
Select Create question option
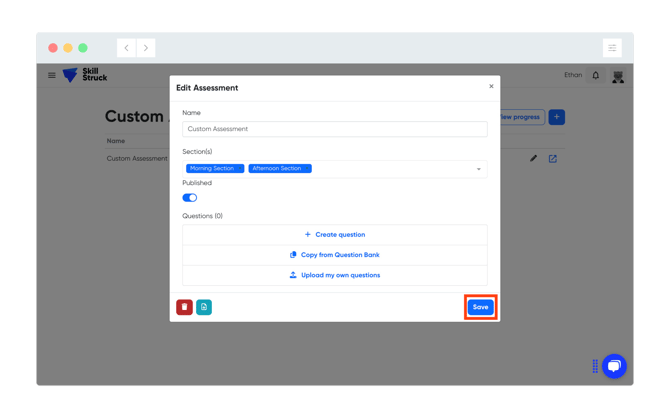[335, 235]
